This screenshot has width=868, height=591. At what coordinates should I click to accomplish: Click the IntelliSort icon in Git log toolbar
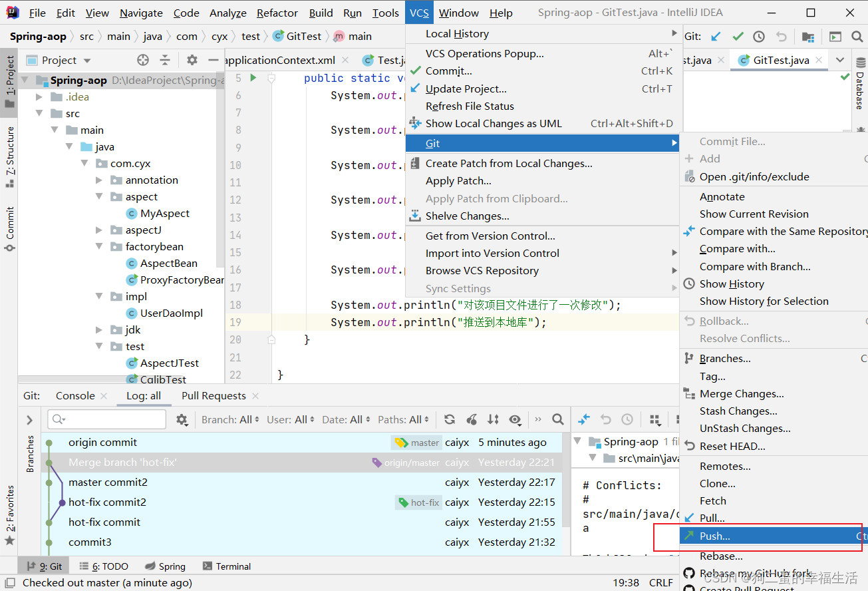(493, 419)
